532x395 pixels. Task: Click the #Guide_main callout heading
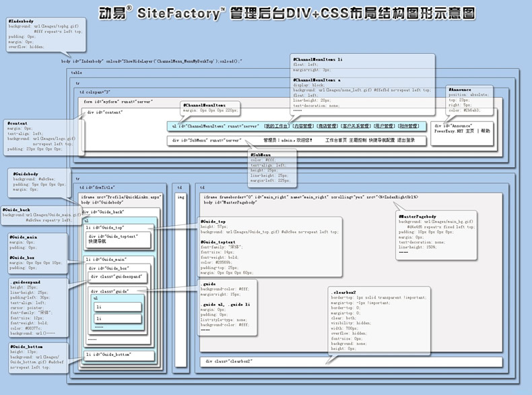click(x=24, y=237)
